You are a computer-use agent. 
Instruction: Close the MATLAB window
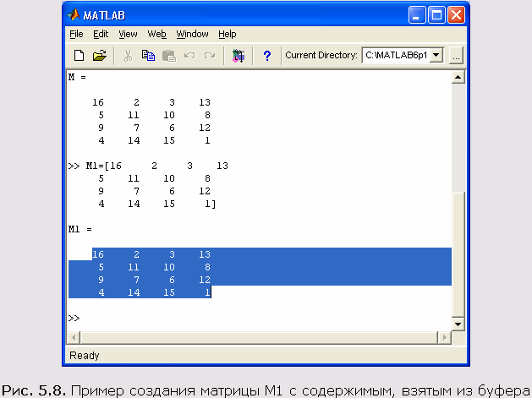(456, 15)
